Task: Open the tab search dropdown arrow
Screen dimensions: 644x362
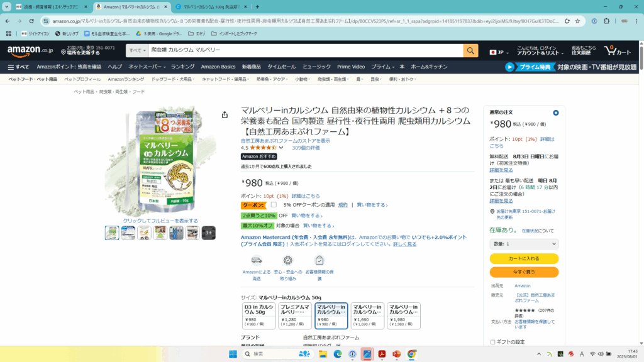Action: tap(6, 6)
